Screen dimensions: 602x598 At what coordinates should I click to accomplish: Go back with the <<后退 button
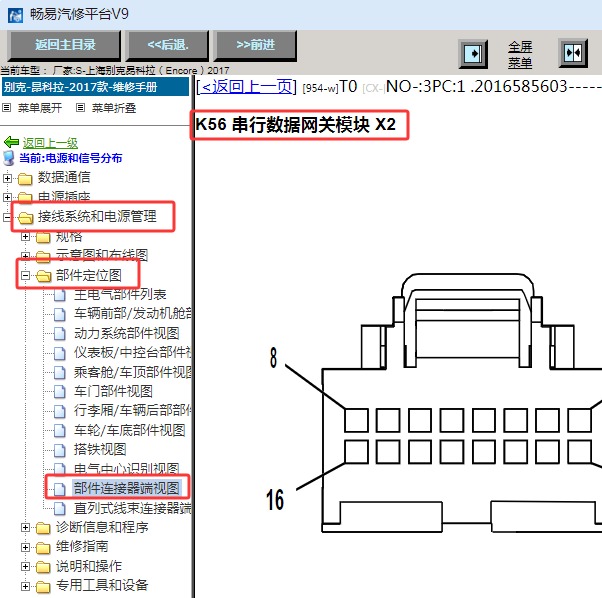pyautogui.click(x=168, y=45)
